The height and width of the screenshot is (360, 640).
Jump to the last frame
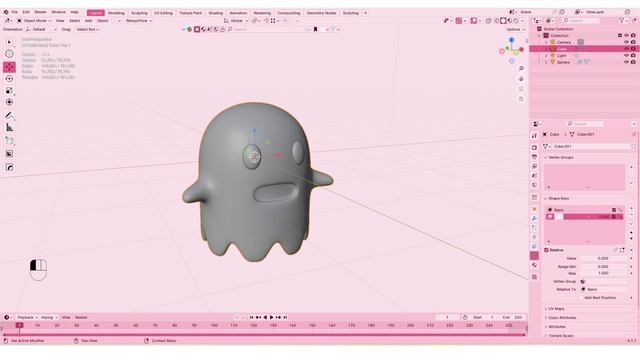pos(285,318)
